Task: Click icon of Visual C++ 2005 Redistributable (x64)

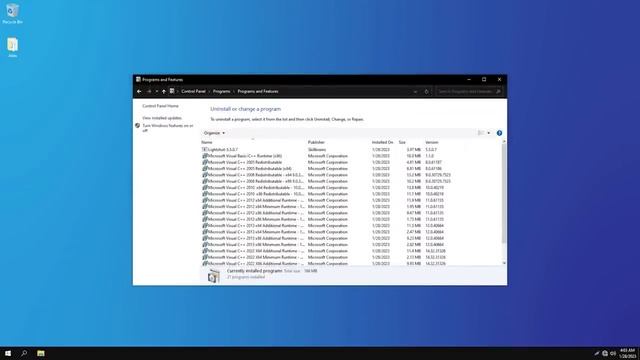Action: 205,169
